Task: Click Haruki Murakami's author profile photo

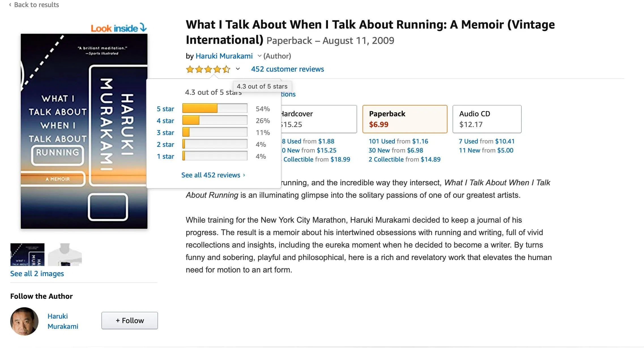Action: pyautogui.click(x=24, y=321)
